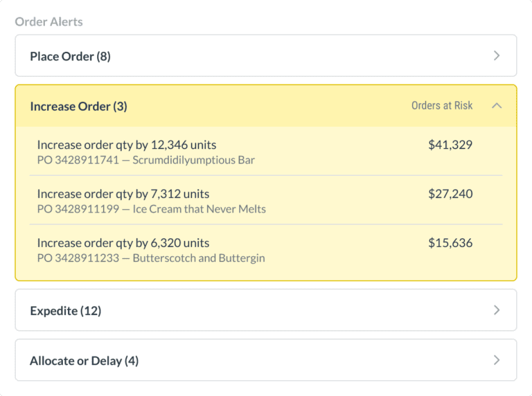This screenshot has width=532, height=396.
Task: Click the Orders at Risk column header
Action: tap(442, 105)
